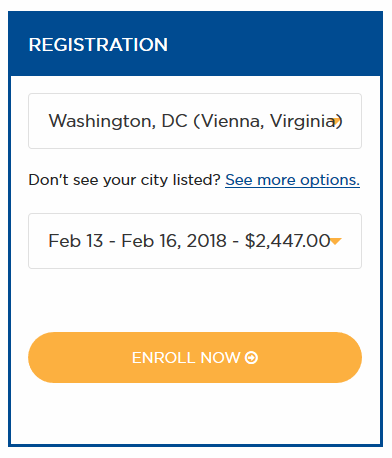
Task: Open the Washington, DC location dropdown
Action: (x=195, y=121)
